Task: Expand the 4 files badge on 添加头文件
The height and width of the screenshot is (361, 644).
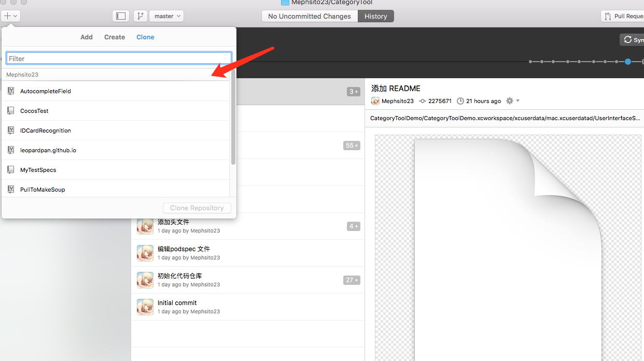Action: 353,226
